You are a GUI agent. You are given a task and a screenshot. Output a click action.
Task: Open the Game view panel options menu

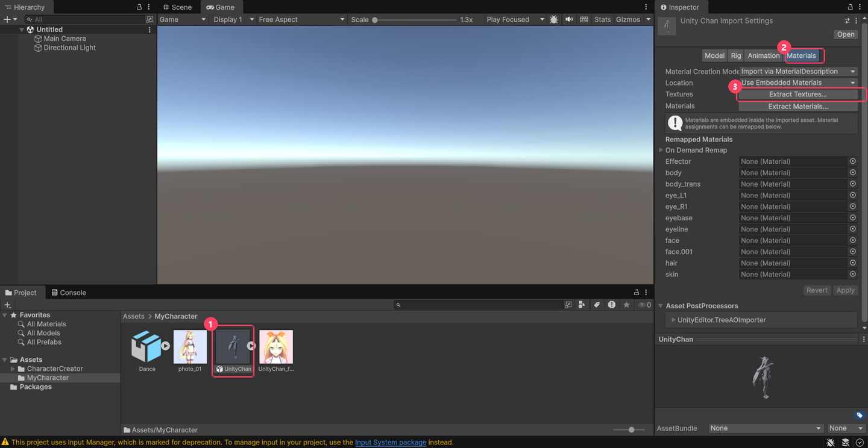(646, 7)
